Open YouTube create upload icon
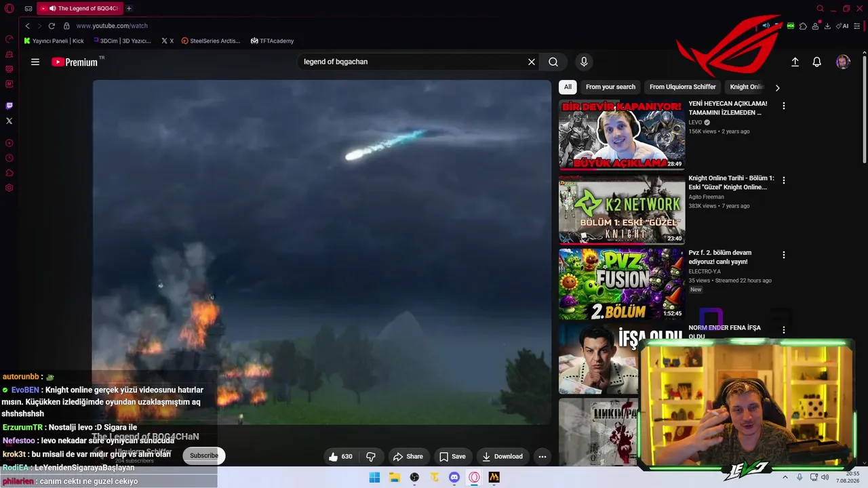The height and width of the screenshot is (488, 868). [795, 62]
